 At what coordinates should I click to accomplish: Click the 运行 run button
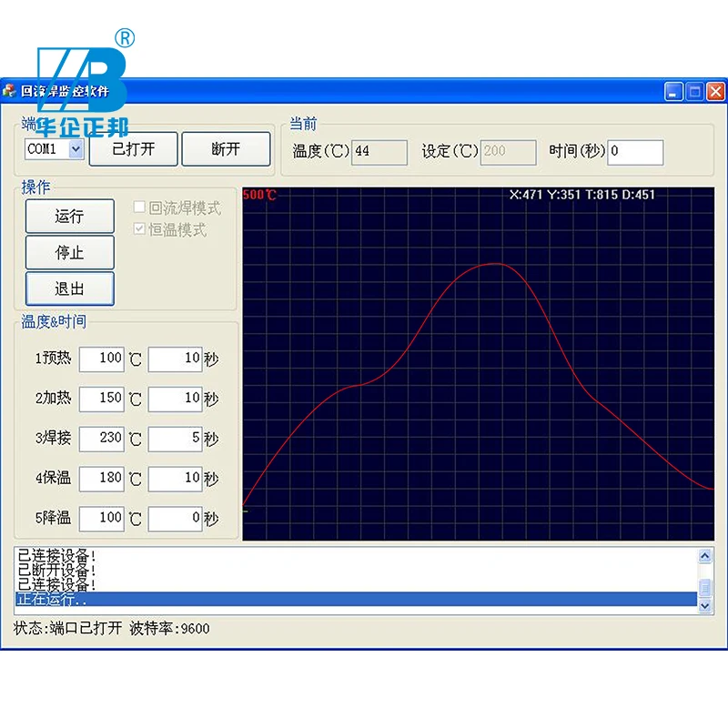[x=70, y=216]
